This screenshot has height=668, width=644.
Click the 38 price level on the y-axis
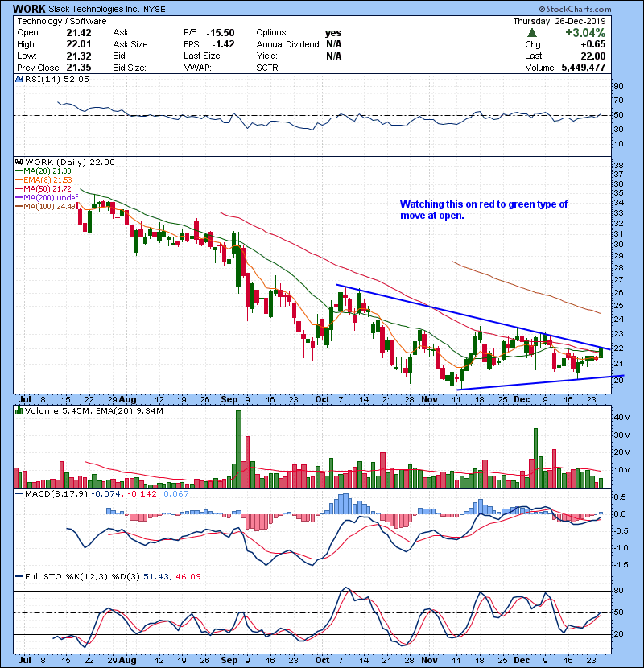618,165
